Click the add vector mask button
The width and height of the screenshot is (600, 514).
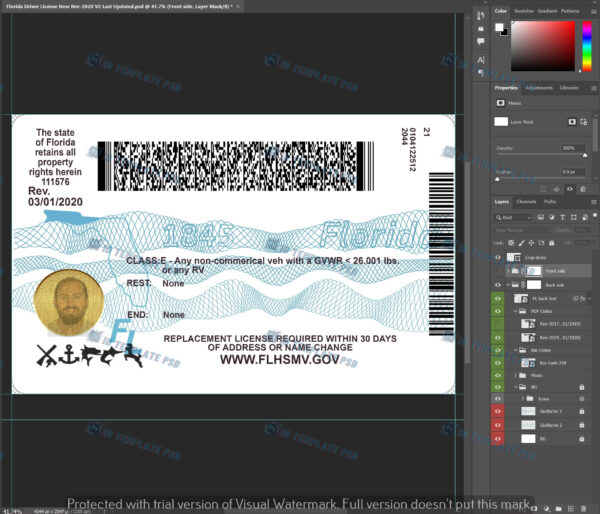[583, 122]
